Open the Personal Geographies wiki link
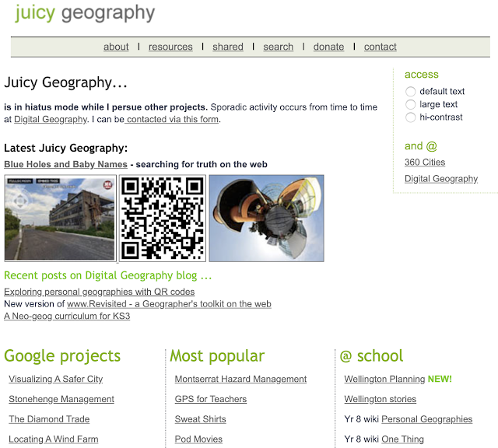This screenshot has height=448, width=498. [427, 419]
